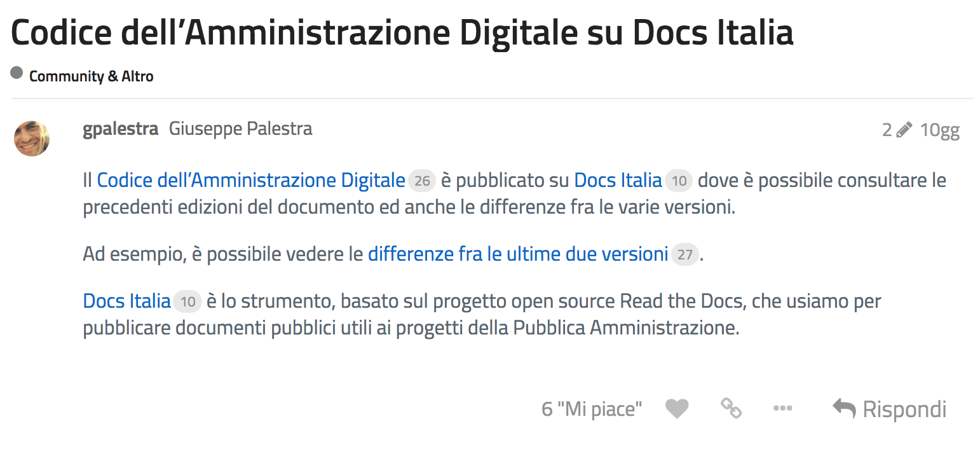Copy post link via chain icon
Viewport: 980px width, 454px height.
[731, 408]
